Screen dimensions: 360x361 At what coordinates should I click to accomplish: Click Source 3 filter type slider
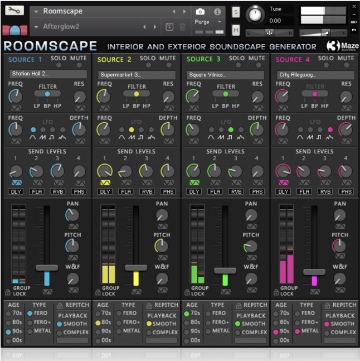point(226,94)
